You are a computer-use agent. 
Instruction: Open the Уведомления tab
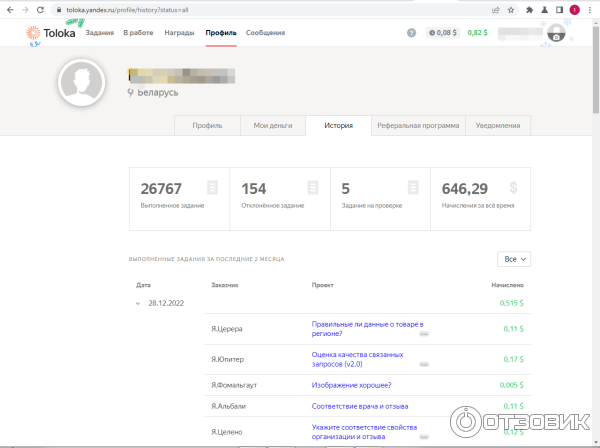pos(498,125)
